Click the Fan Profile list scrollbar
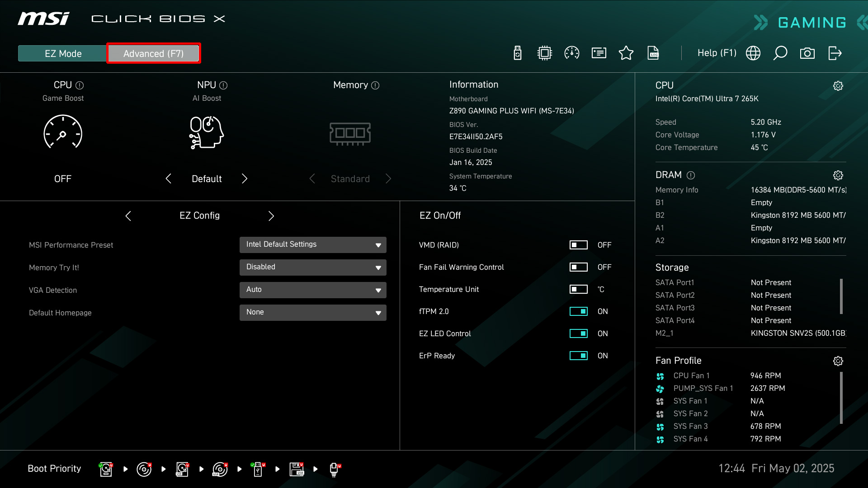Screen dimensions: 868x488 [x=841, y=398]
